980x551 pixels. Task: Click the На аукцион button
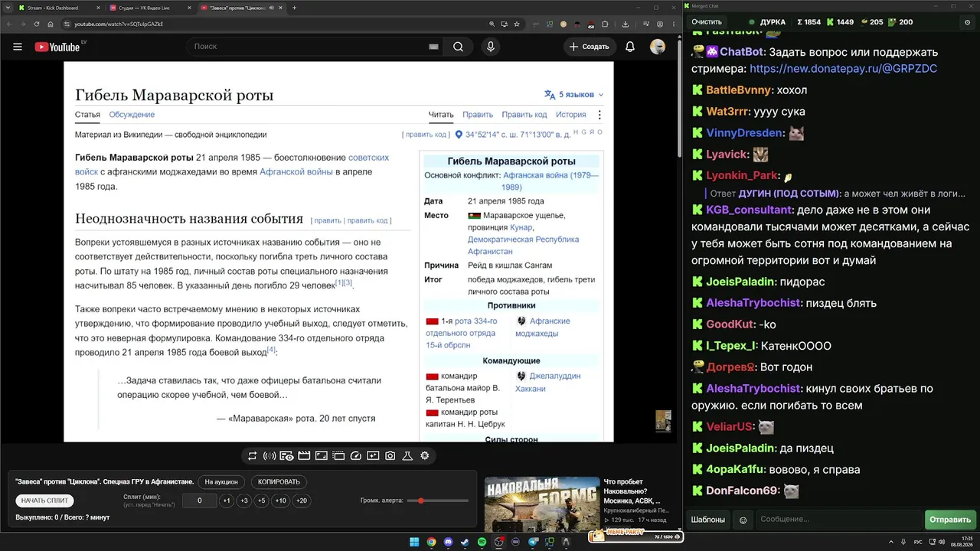click(222, 482)
